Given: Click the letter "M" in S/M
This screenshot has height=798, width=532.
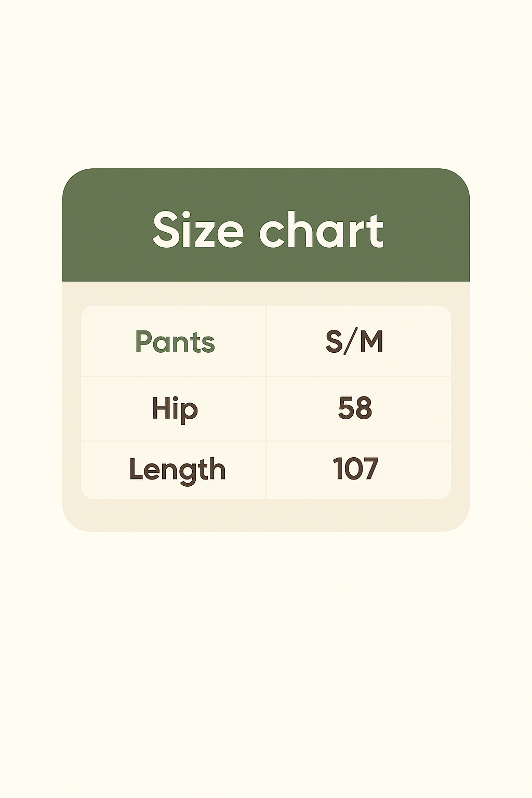Looking at the screenshot, I should point(371,342).
